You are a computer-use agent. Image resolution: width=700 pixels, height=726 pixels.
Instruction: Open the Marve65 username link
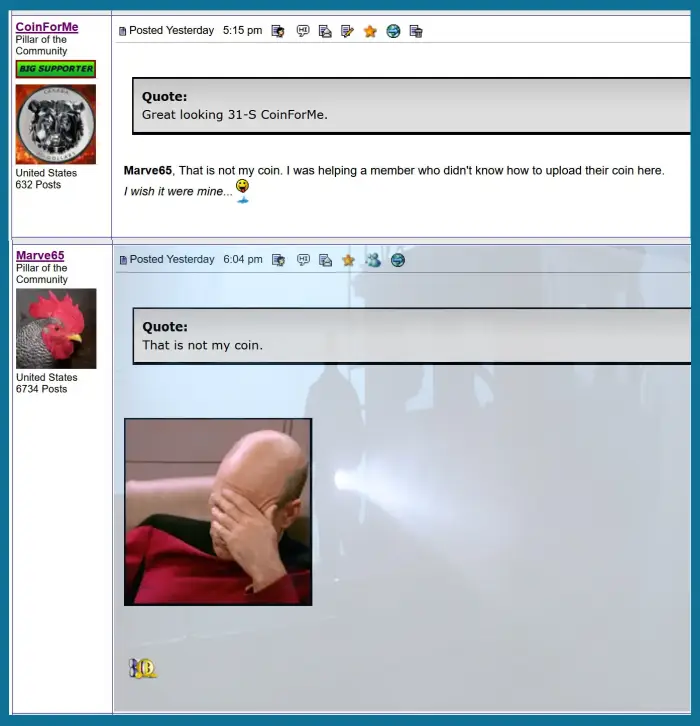click(40, 255)
